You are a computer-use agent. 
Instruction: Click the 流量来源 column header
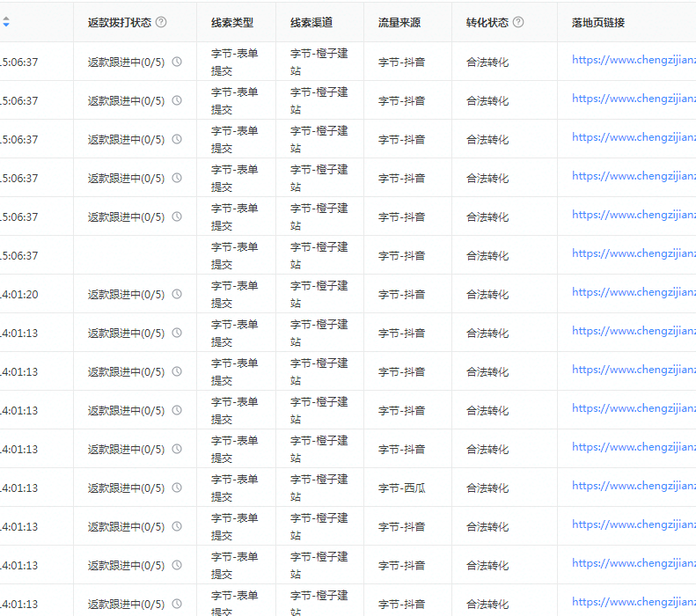point(399,23)
